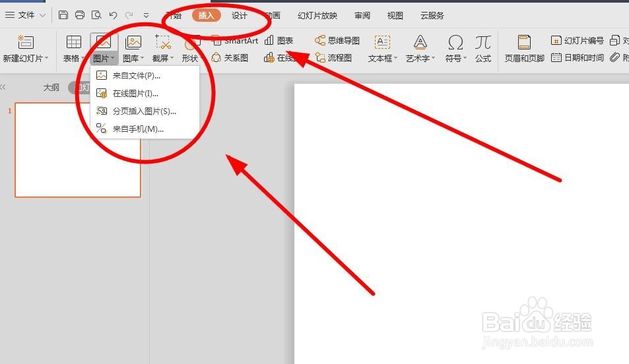Expand the 文本框 dropdown arrow
The height and width of the screenshot is (364, 629).
point(395,58)
